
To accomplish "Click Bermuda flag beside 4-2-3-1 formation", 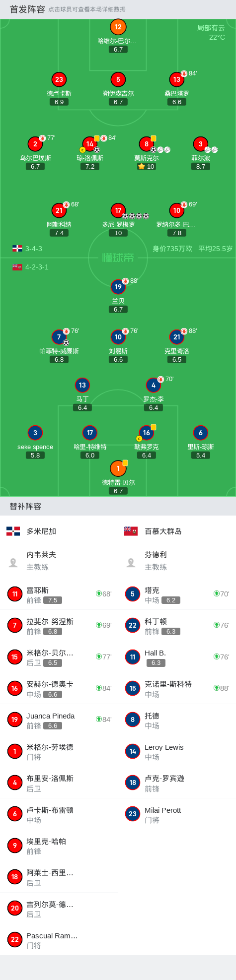I will pos(17,267).
